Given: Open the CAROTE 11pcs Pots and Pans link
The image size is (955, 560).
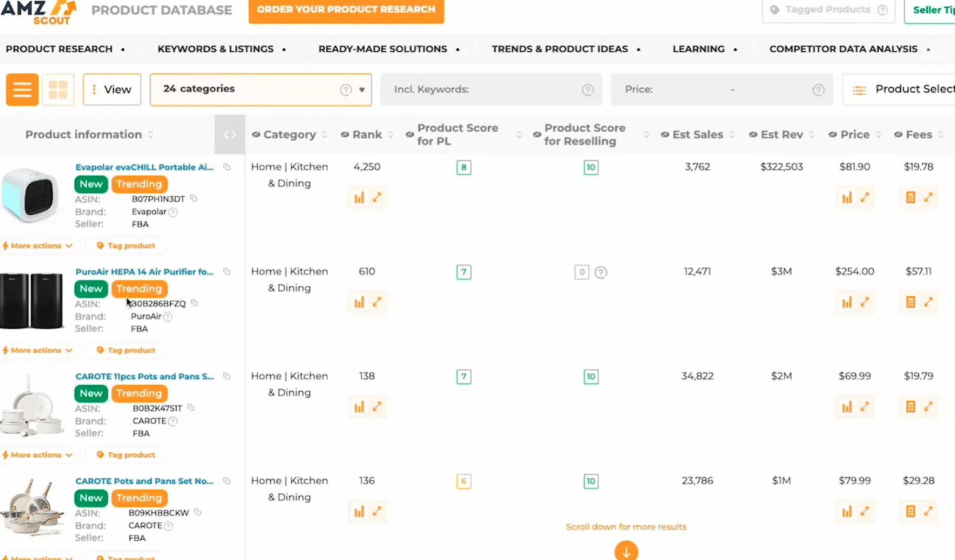Looking at the screenshot, I should tap(144, 376).
